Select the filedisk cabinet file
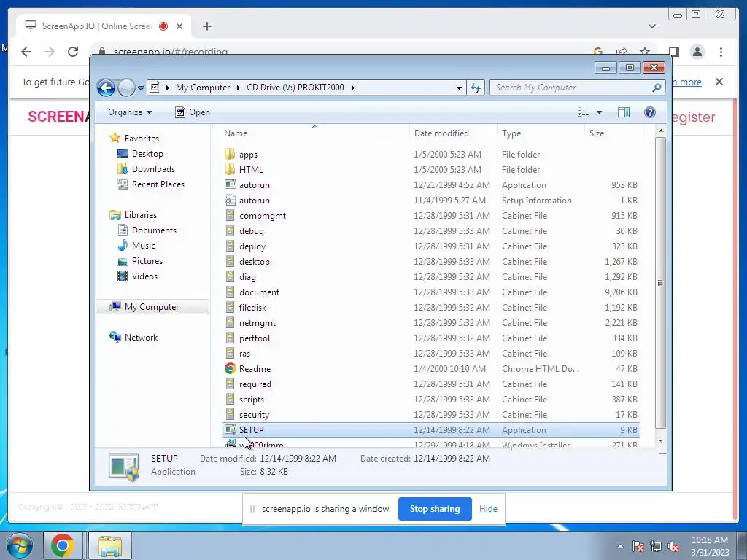 click(430, 308)
